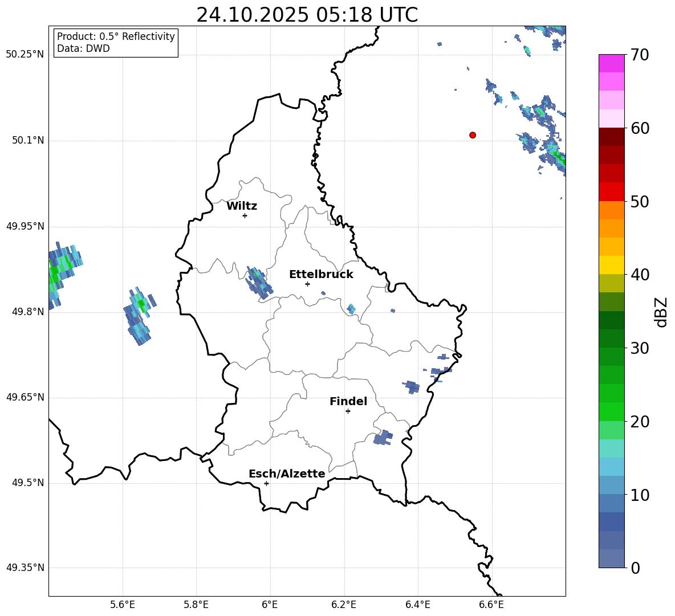This screenshot has height=616, width=675.
Task: Click the colorbar tick label 10
Action: pyautogui.click(x=640, y=495)
